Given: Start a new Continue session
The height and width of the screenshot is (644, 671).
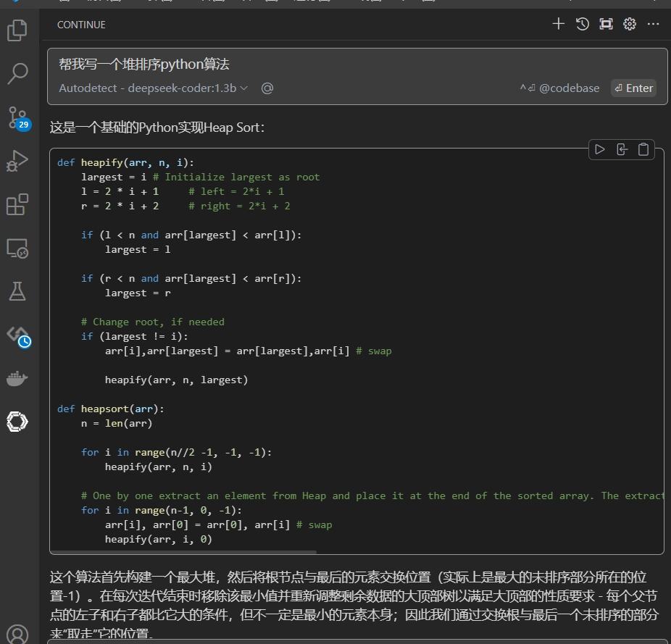Looking at the screenshot, I should tap(559, 23).
